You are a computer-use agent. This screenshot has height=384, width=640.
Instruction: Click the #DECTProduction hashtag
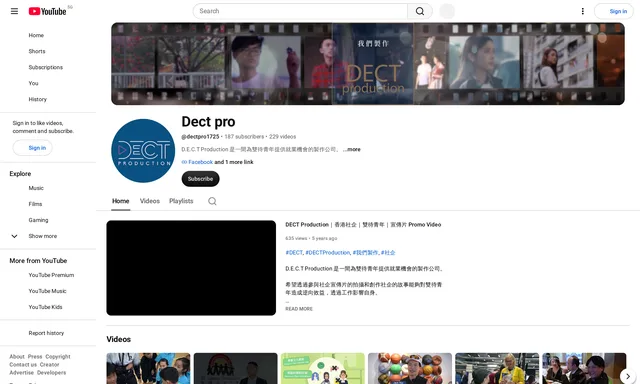pyautogui.click(x=327, y=253)
